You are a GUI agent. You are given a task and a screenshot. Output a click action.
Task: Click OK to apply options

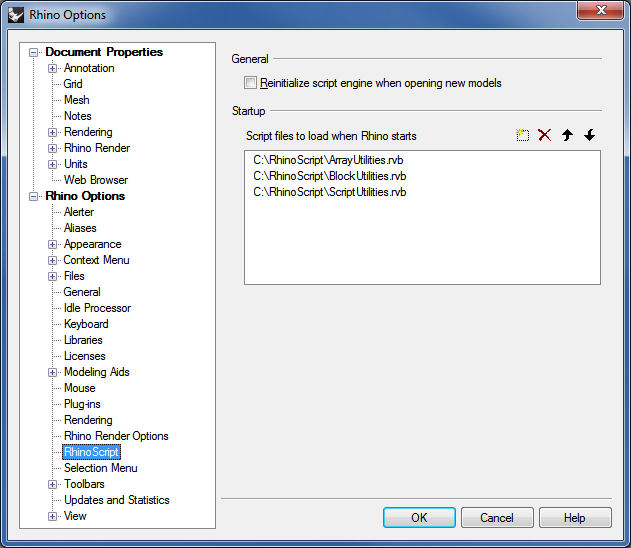(x=419, y=517)
